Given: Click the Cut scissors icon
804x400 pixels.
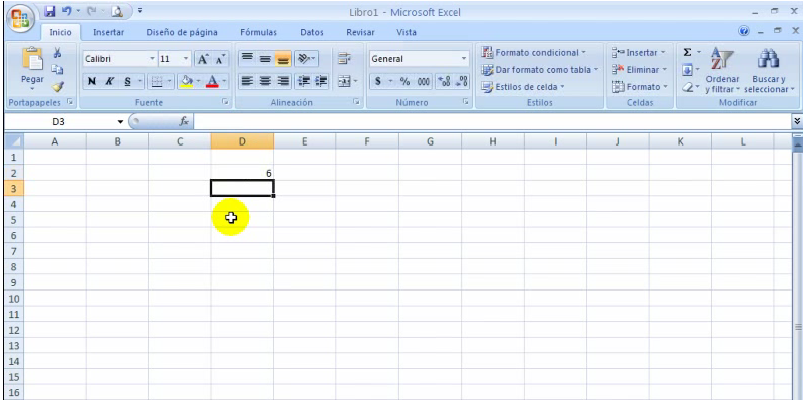Looking at the screenshot, I should click(x=57, y=53).
